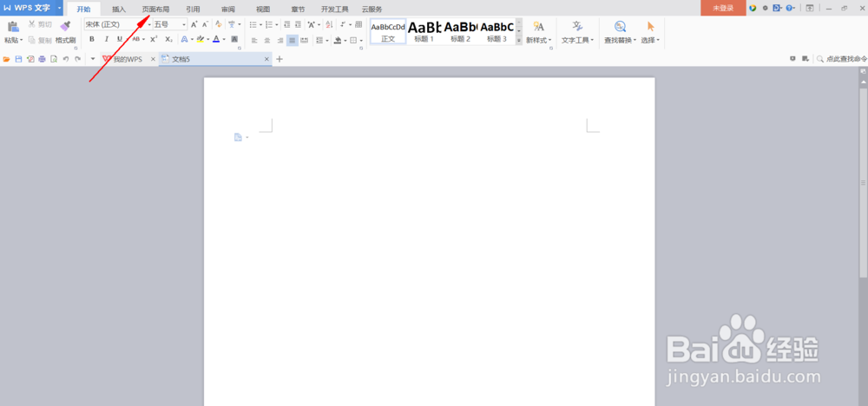Click the Cut (剪切) scissors button

click(x=40, y=24)
